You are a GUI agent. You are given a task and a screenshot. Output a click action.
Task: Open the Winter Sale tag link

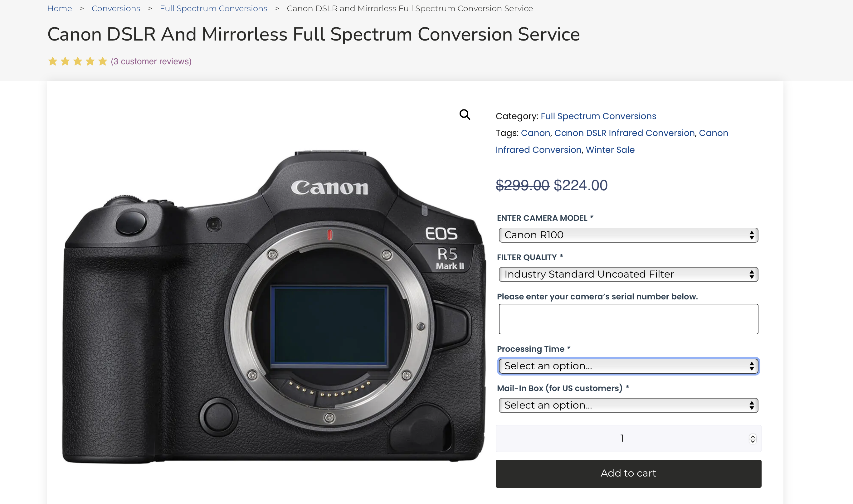(x=610, y=149)
